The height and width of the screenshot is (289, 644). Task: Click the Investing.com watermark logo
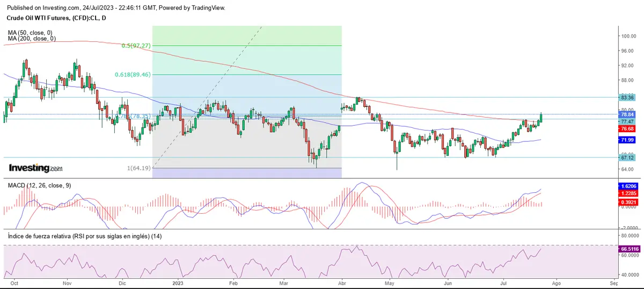(x=35, y=168)
